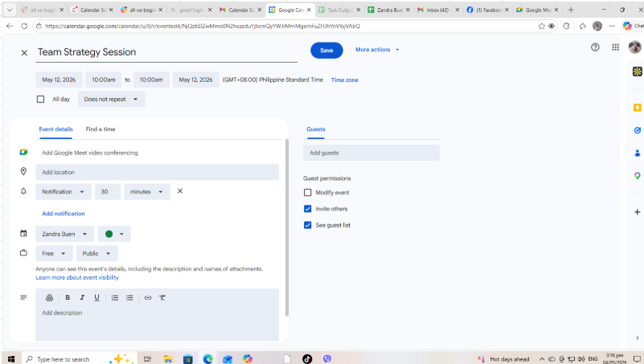Image resolution: width=644 pixels, height=364 pixels.
Task: Click the Add location field
Action: point(157,172)
